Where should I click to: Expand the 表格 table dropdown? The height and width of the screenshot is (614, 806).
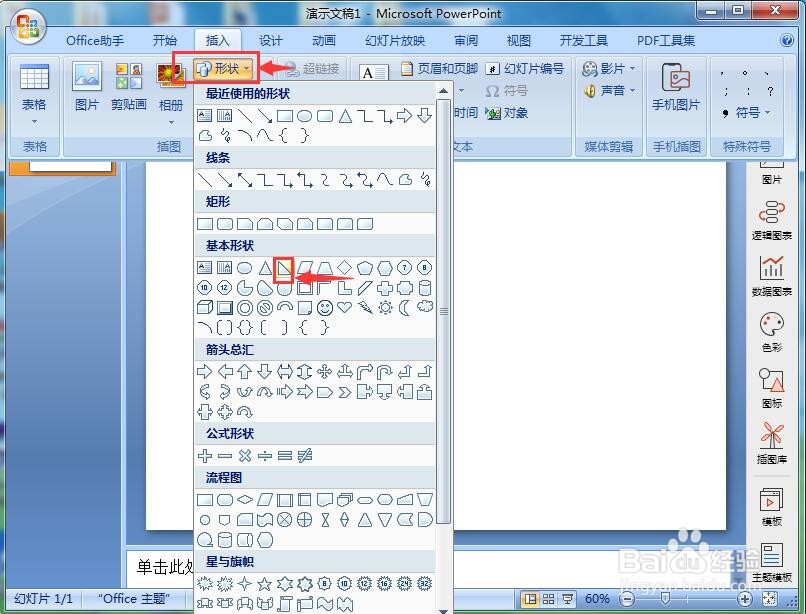34,122
